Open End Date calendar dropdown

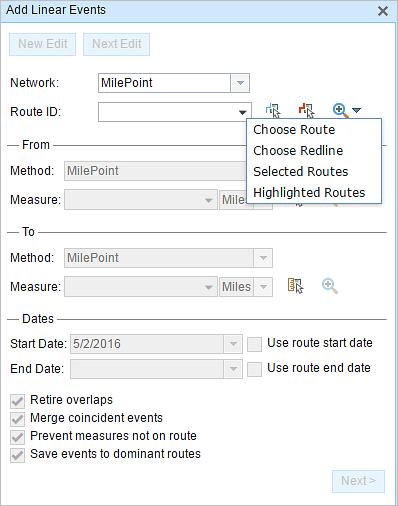click(x=233, y=369)
